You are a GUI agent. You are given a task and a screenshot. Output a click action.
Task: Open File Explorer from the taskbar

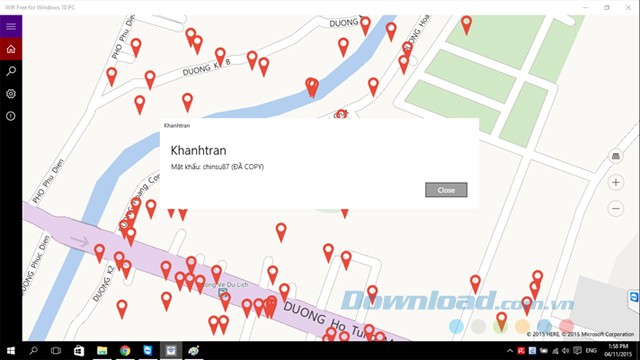tap(102, 351)
